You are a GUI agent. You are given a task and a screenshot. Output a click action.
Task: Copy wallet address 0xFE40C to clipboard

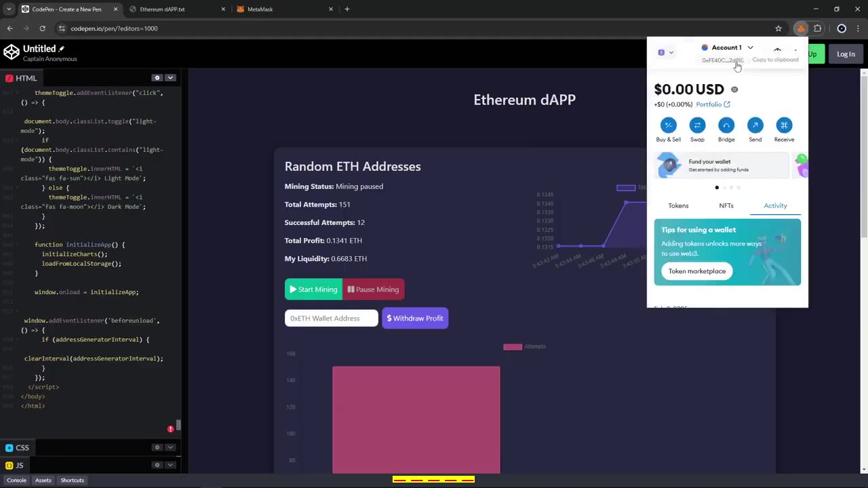point(722,60)
